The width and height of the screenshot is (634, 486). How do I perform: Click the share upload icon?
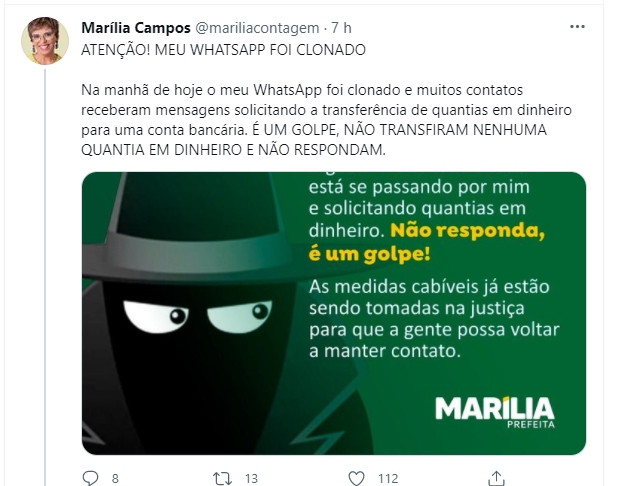click(496, 478)
